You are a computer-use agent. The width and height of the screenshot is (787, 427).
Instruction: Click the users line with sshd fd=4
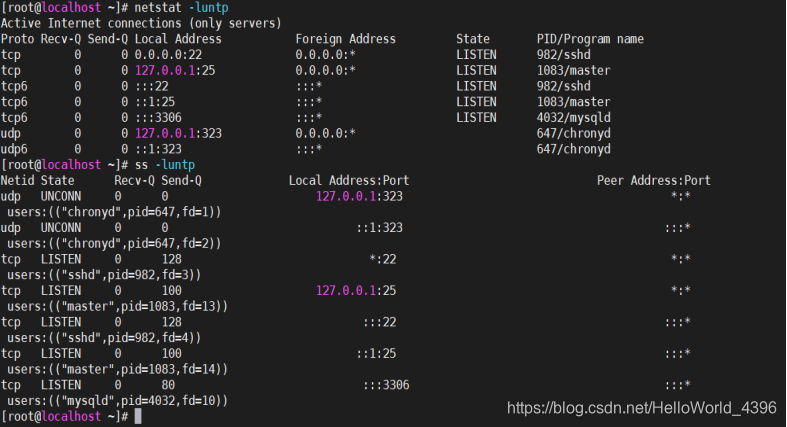[104, 338]
